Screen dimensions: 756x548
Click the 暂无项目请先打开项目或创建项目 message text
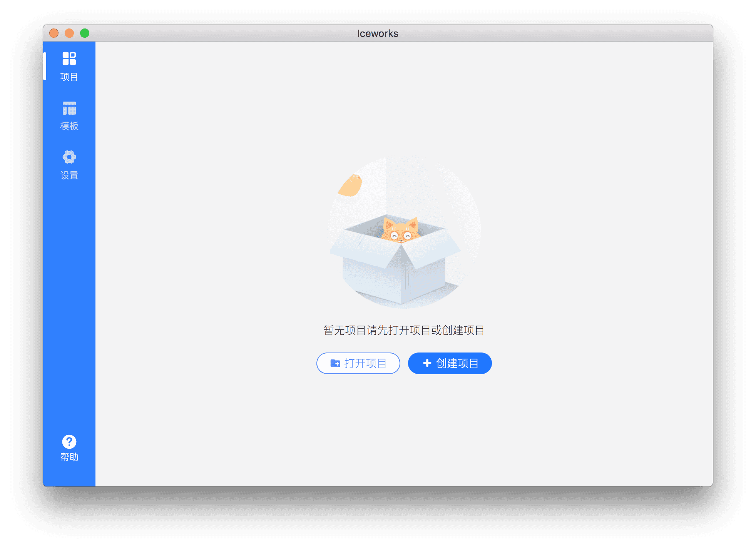click(x=404, y=330)
